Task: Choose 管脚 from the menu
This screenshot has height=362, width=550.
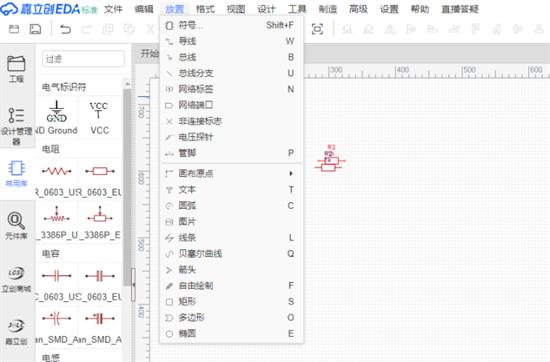Action: tap(232, 153)
